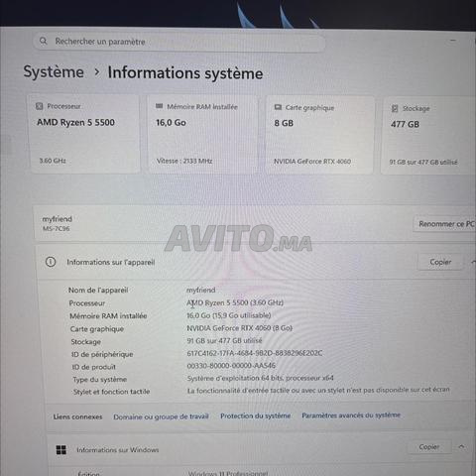Open the 16,0 Go memory card
Viewport: 476px width, 476px height.
pyautogui.click(x=202, y=134)
